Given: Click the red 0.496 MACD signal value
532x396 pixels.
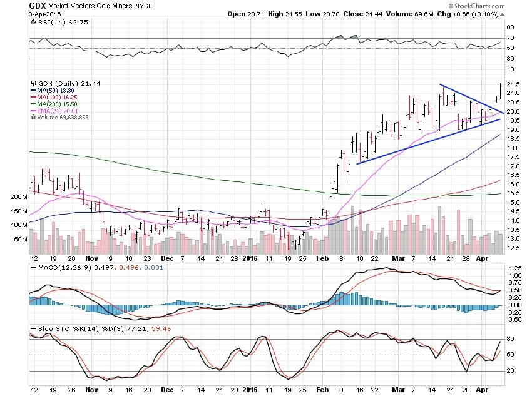Looking at the screenshot, I should 128,268.
